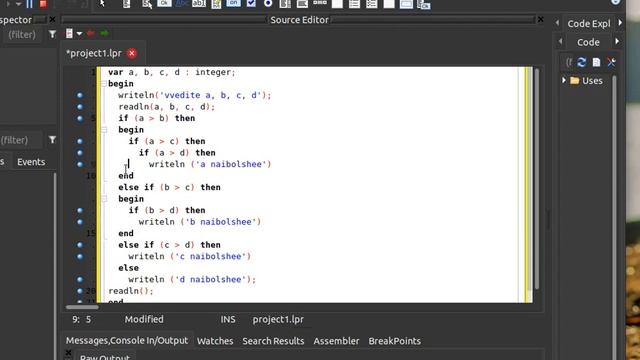The height and width of the screenshot is (360, 640).
Task: Switch to the Assembler tab
Action: click(x=336, y=341)
